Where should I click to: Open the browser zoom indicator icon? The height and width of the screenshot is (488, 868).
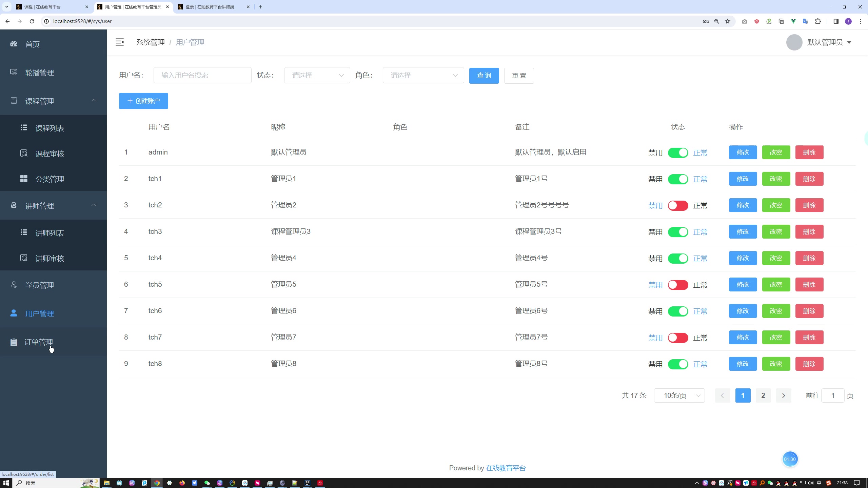[716, 21]
